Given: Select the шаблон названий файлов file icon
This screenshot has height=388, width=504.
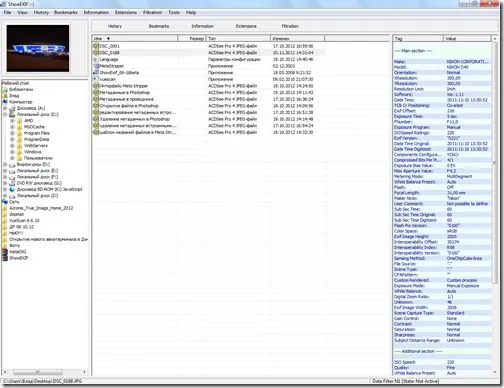Looking at the screenshot, I should (96, 132).
